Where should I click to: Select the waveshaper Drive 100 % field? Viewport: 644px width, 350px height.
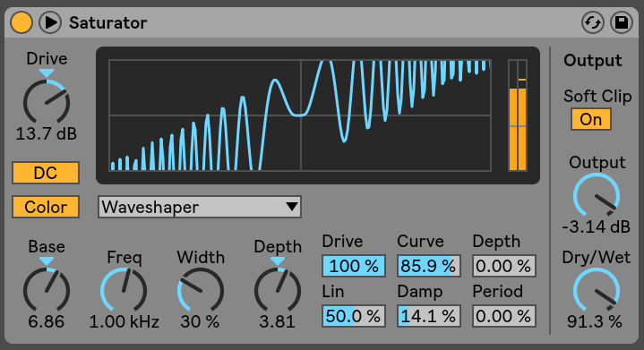click(354, 266)
